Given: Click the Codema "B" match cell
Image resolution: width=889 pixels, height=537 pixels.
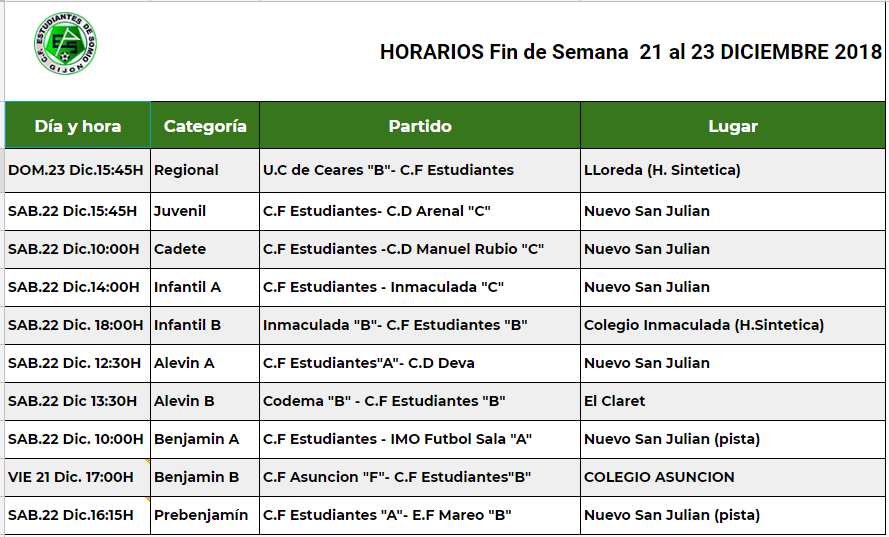Looking at the screenshot, I should [384, 401].
